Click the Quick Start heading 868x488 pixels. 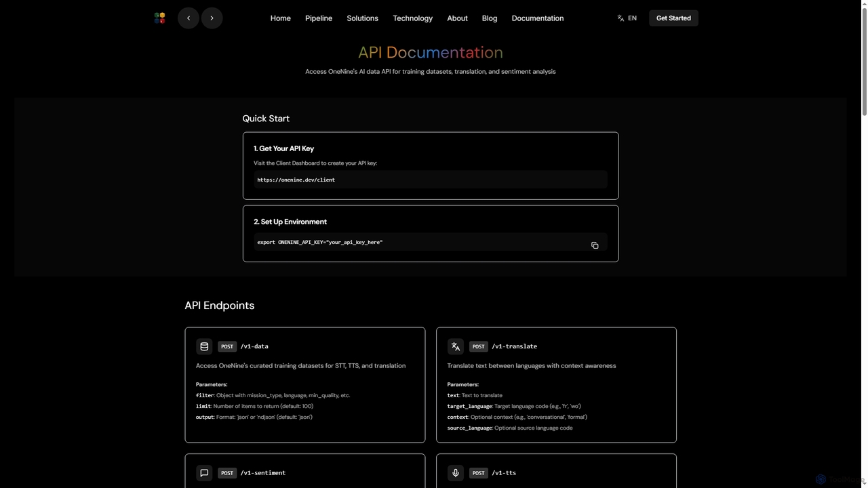click(x=266, y=119)
